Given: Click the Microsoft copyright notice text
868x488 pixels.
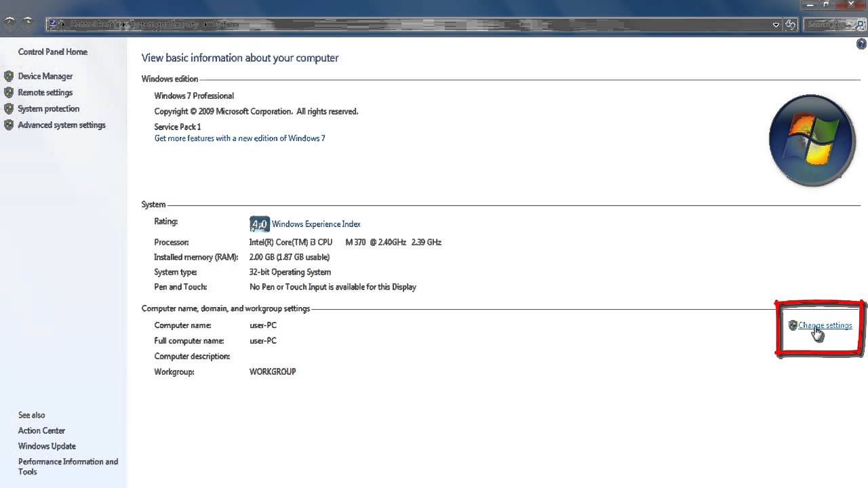Looking at the screenshot, I should point(256,111).
